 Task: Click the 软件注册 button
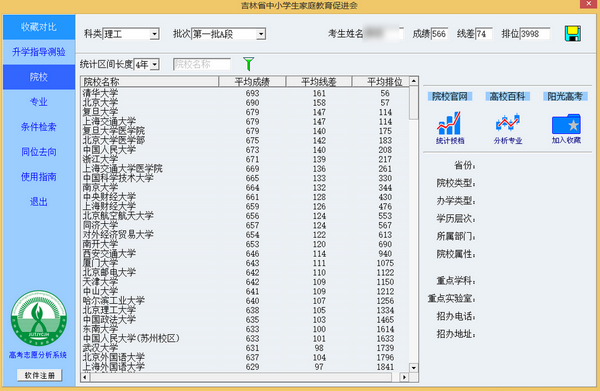click(39, 375)
